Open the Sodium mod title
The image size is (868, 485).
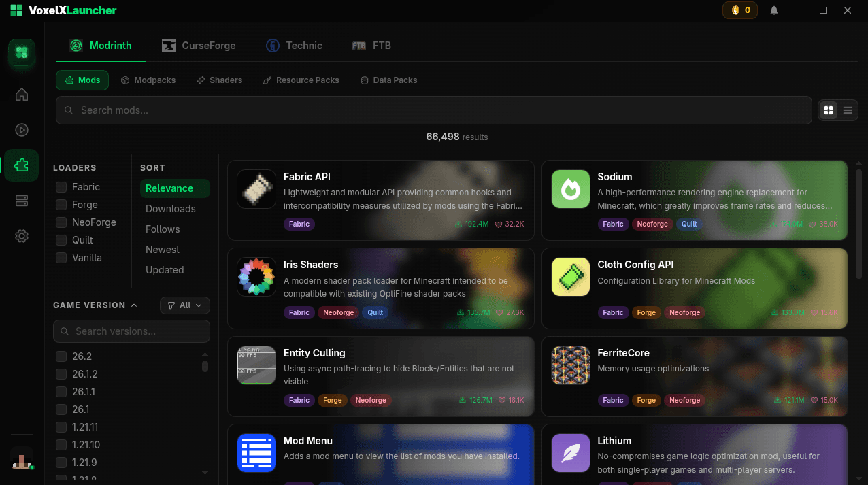click(x=615, y=177)
